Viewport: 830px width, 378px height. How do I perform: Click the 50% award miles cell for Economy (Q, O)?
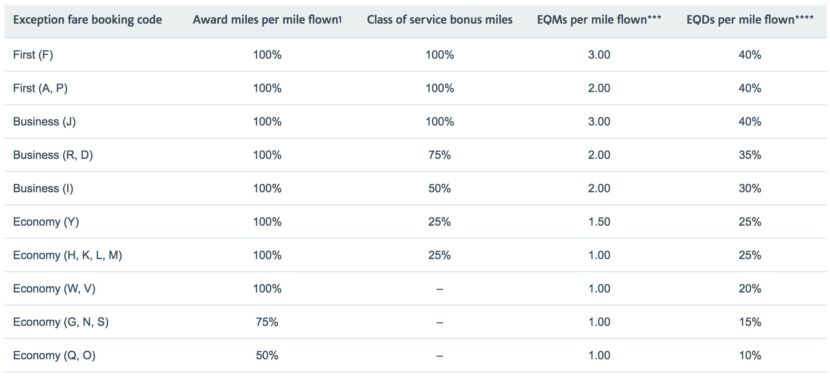pyautogui.click(x=267, y=355)
